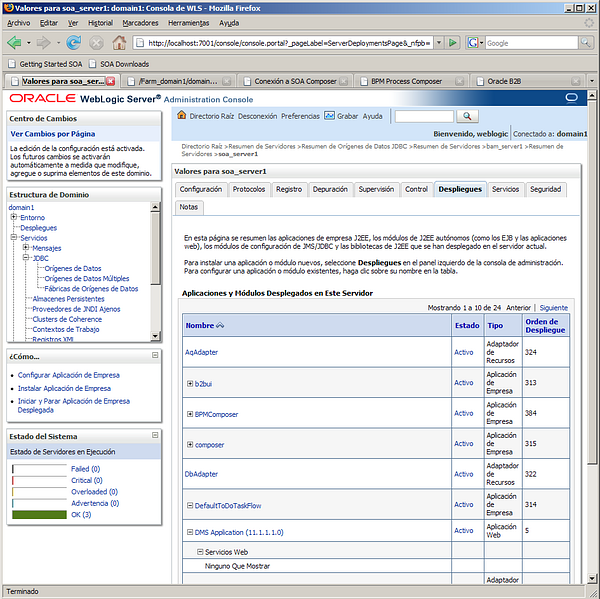The image size is (600, 599).
Task: Collapse the Estado del Sistema panel
Action: 155,436
